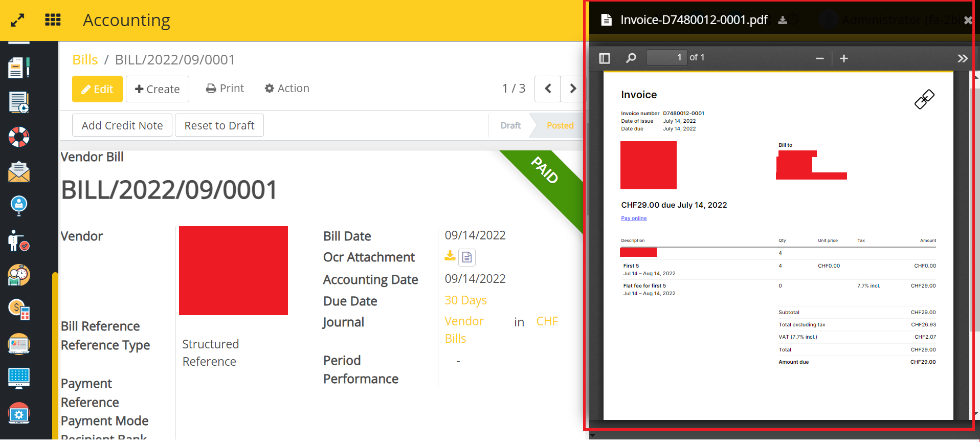Image resolution: width=980 pixels, height=442 pixels.
Task: Go to next bill record
Action: (x=572, y=89)
